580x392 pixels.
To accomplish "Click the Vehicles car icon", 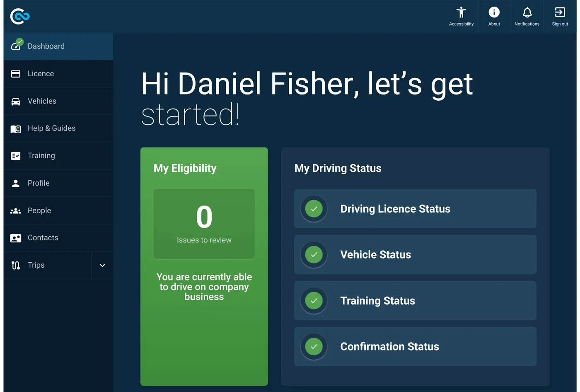I will 16,102.
